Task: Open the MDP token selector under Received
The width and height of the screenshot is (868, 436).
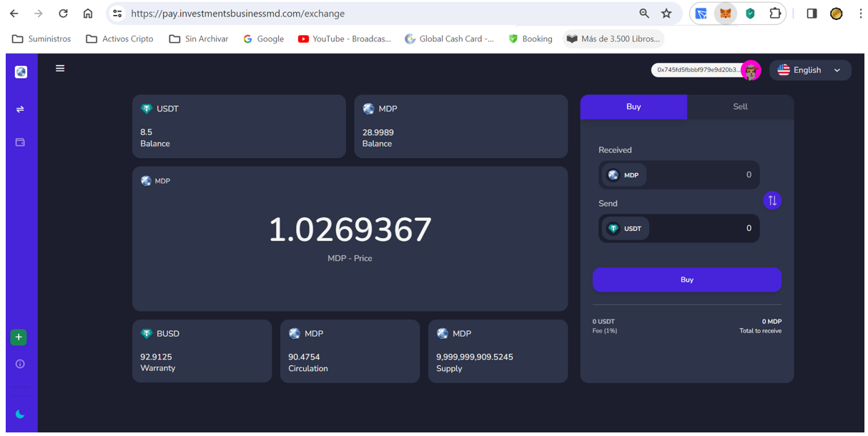Action: [623, 175]
